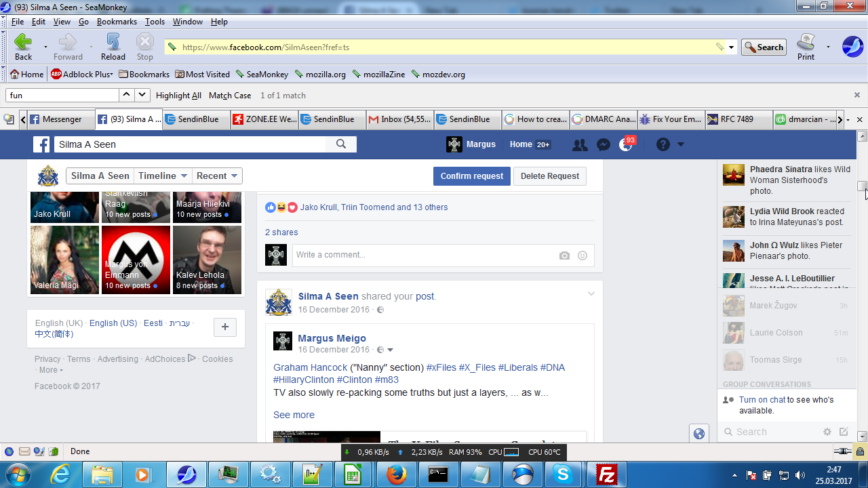The height and width of the screenshot is (488, 868).
Task: Open the emoji picker in comment box
Action: click(x=582, y=256)
